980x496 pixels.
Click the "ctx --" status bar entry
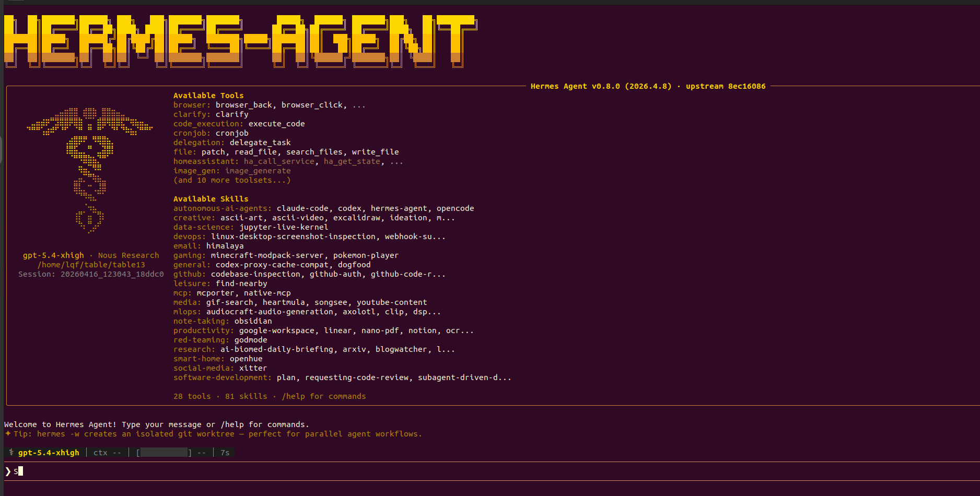[x=107, y=453]
